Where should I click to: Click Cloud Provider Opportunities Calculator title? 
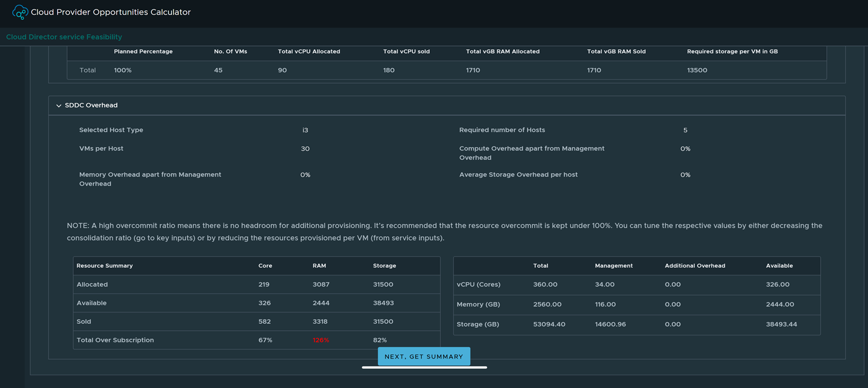point(110,12)
